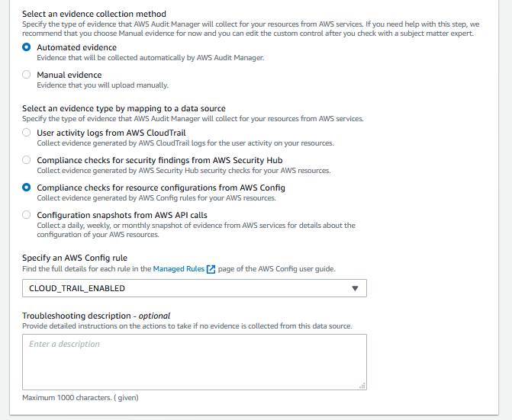Choose Configuration snapshots from AWS API calls
This screenshot has height=420, width=512.
[27, 215]
